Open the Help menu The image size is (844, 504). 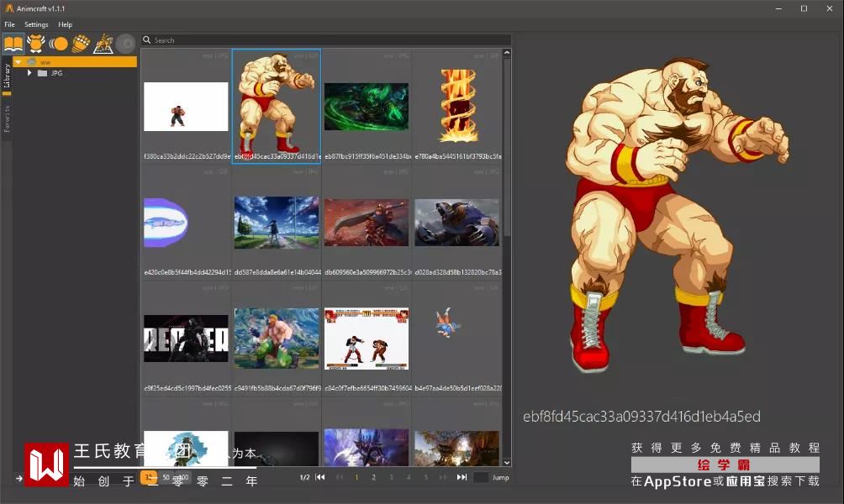click(65, 24)
